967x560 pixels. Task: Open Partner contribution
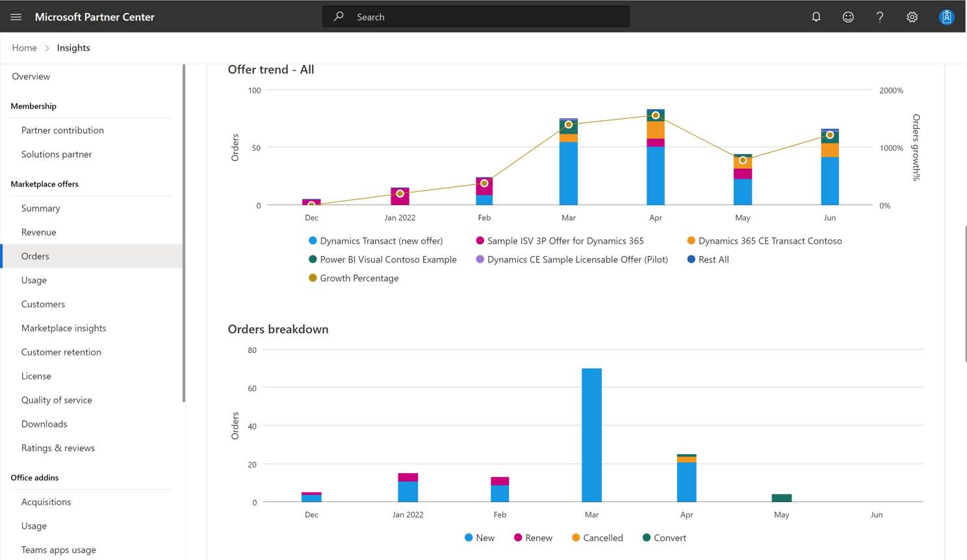[62, 131]
